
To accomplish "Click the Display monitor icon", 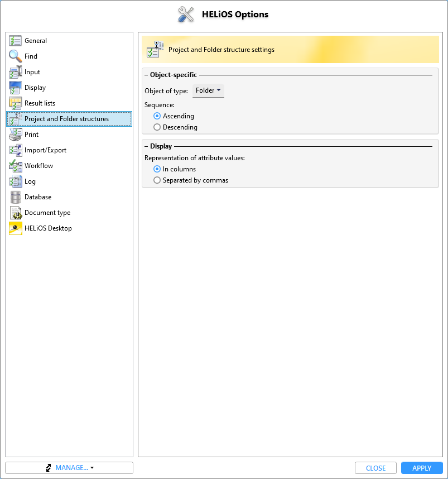I will pos(15,87).
